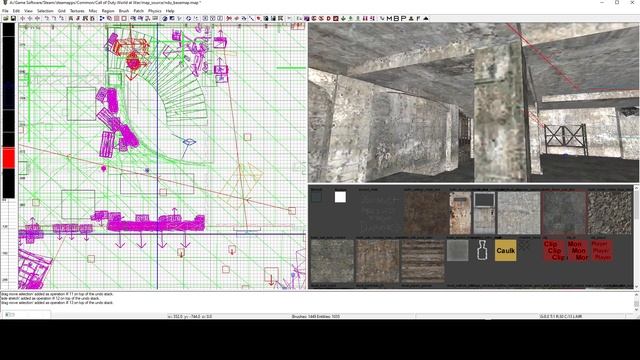
Task: Select the wall-with-window texture thumbnail
Action: coord(484,213)
